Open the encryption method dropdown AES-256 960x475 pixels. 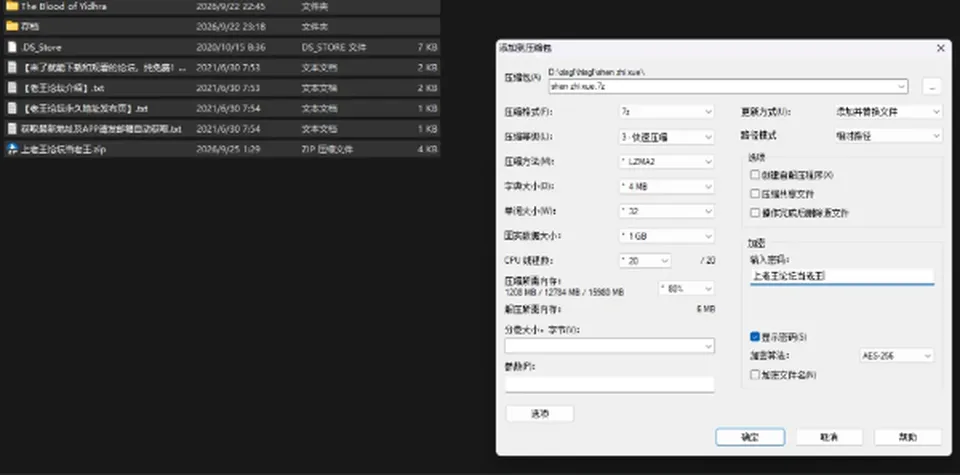click(x=897, y=356)
